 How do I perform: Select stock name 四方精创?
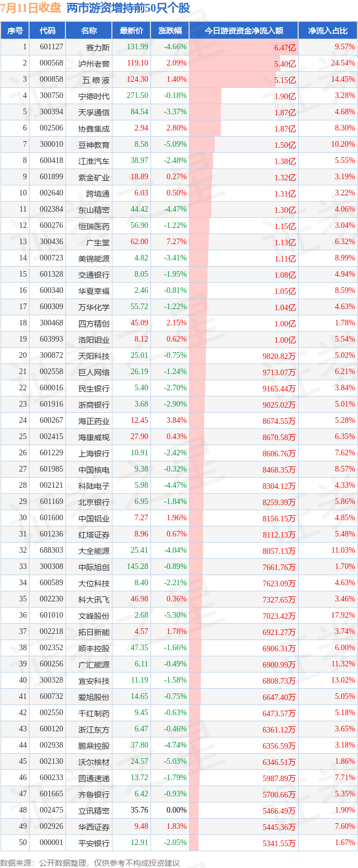94,323
